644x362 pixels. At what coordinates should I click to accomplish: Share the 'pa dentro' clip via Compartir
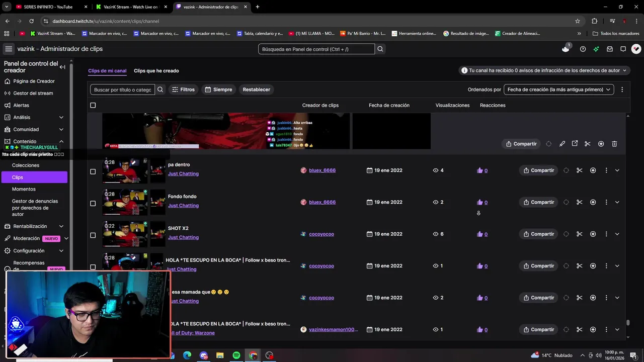click(x=539, y=170)
